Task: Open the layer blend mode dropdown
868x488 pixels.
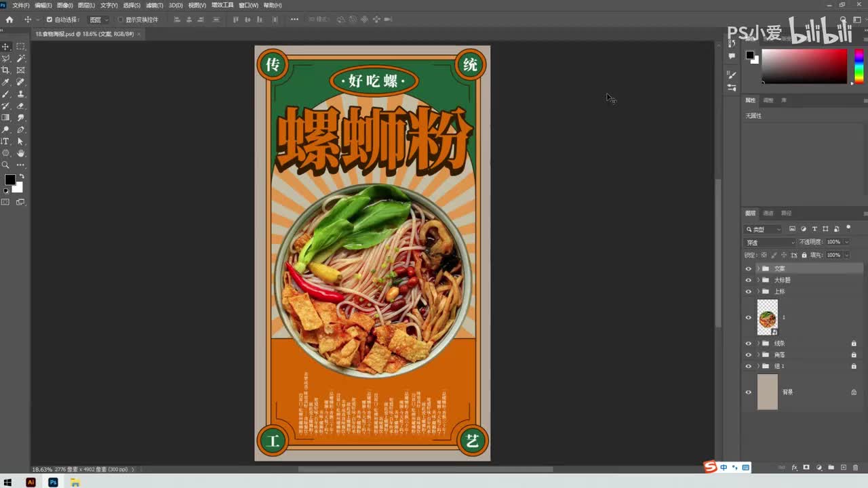Action: (770, 242)
